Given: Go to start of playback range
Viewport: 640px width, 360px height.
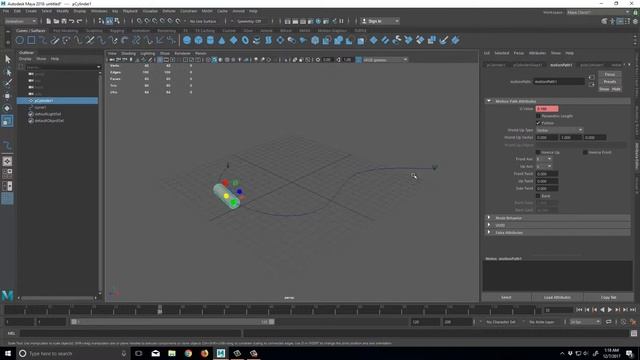Looking at the screenshot, I should [x=579, y=310].
